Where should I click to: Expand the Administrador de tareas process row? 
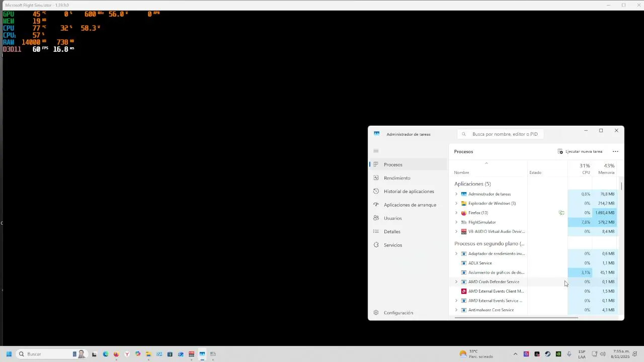click(456, 194)
